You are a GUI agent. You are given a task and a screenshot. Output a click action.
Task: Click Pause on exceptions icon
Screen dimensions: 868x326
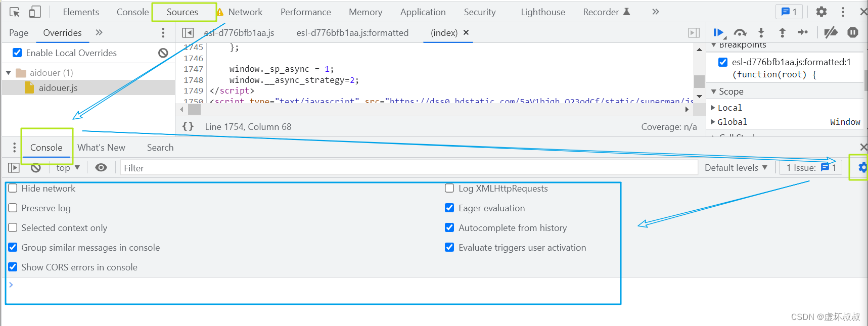(853, 32)
